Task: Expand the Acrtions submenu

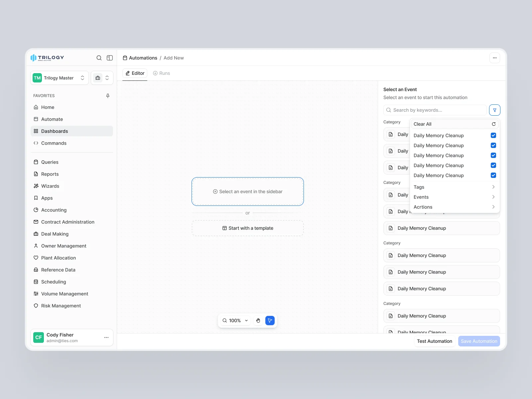Action: tap(454, 207)
